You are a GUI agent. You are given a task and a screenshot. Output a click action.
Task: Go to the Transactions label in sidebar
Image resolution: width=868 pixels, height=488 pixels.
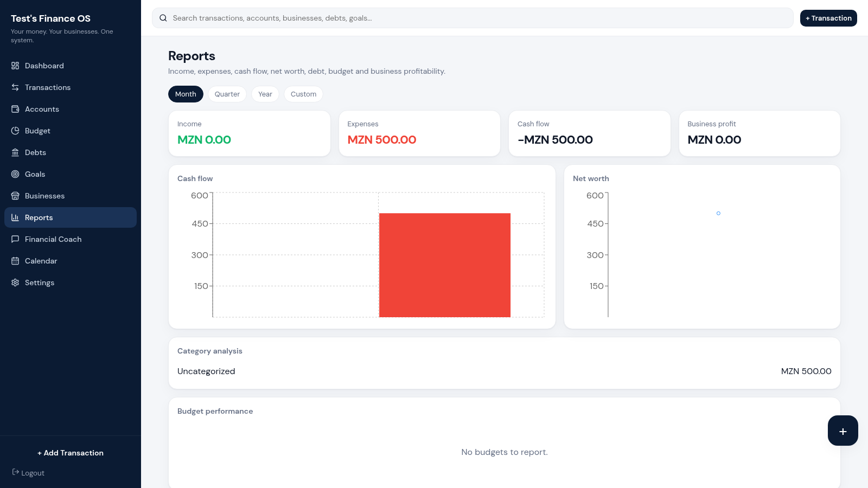[48, 87]
